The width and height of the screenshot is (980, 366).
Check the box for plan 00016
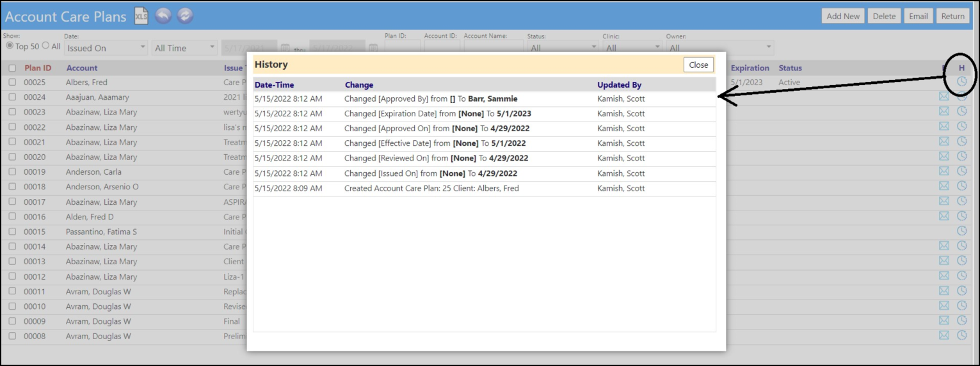[12, 217]
